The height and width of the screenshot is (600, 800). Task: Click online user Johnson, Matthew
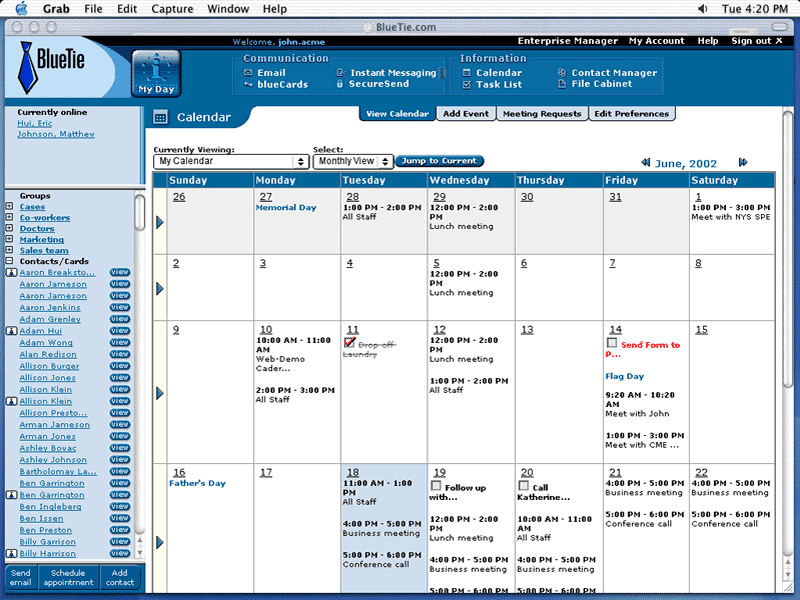[56, 134]
